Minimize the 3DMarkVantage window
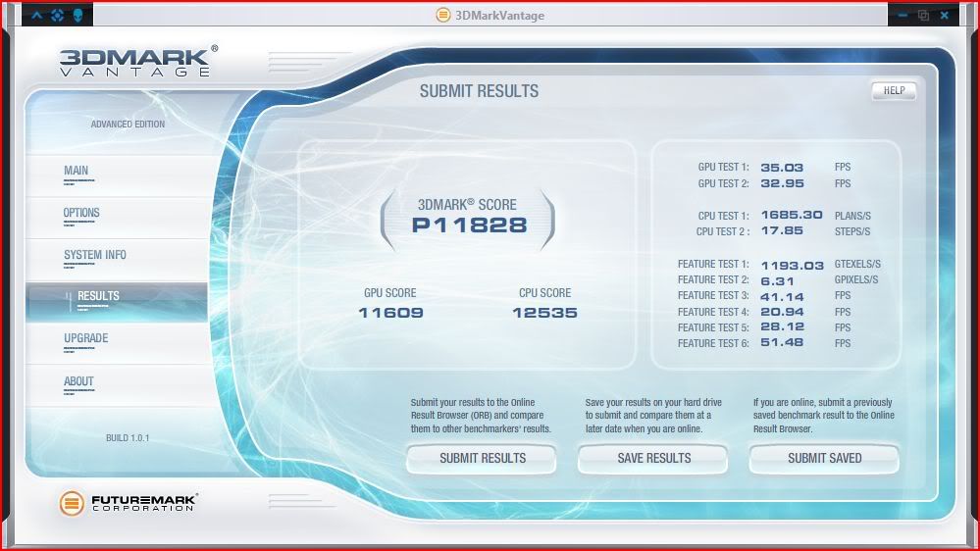The image size is (980, 551). pos(903,15)
